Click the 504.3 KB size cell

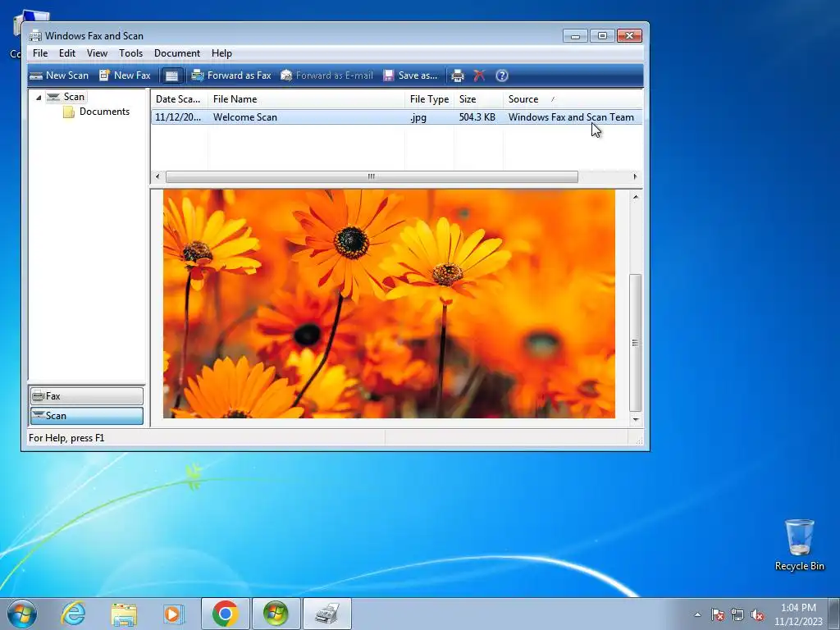point(477,117)
